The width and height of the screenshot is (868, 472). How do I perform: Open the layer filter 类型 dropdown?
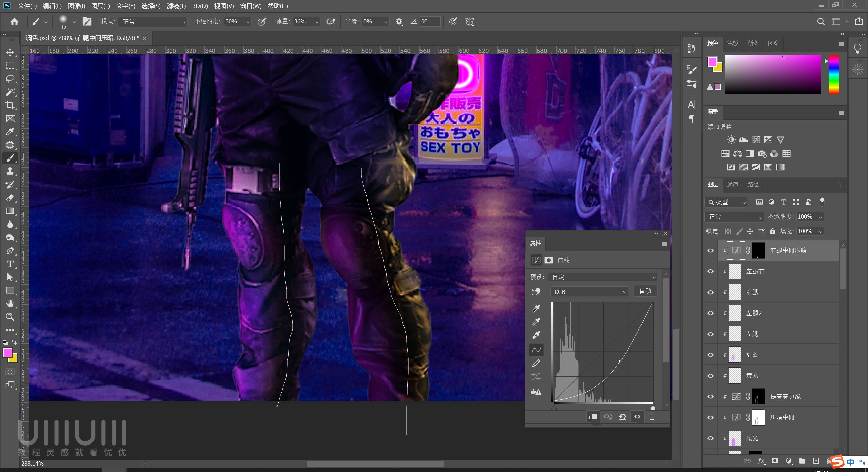click(726, 202)
